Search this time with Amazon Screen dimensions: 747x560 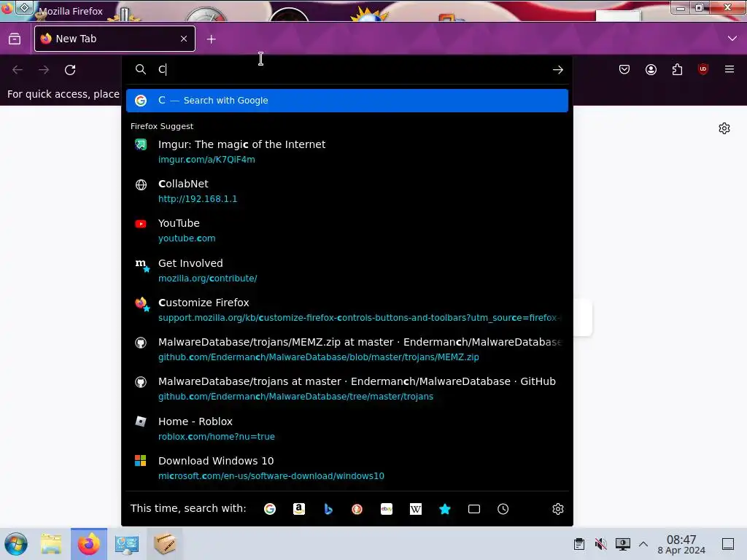[x=298, y=509]
